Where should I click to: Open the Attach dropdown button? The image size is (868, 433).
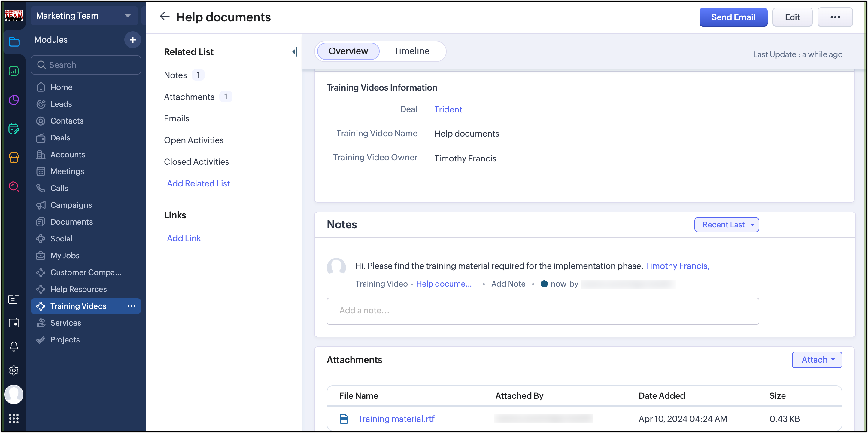coord(817,360)
